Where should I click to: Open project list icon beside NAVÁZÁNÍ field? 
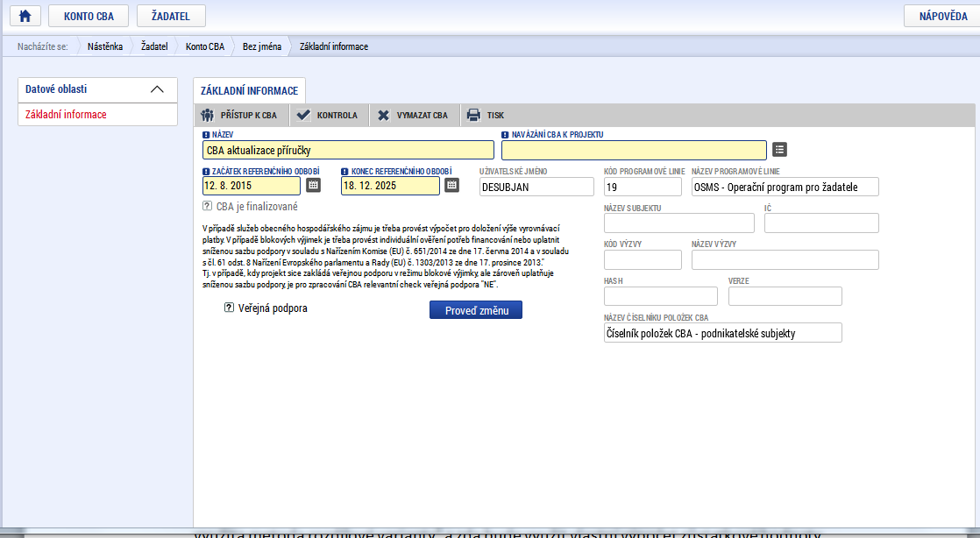click(x=779, y=149)
